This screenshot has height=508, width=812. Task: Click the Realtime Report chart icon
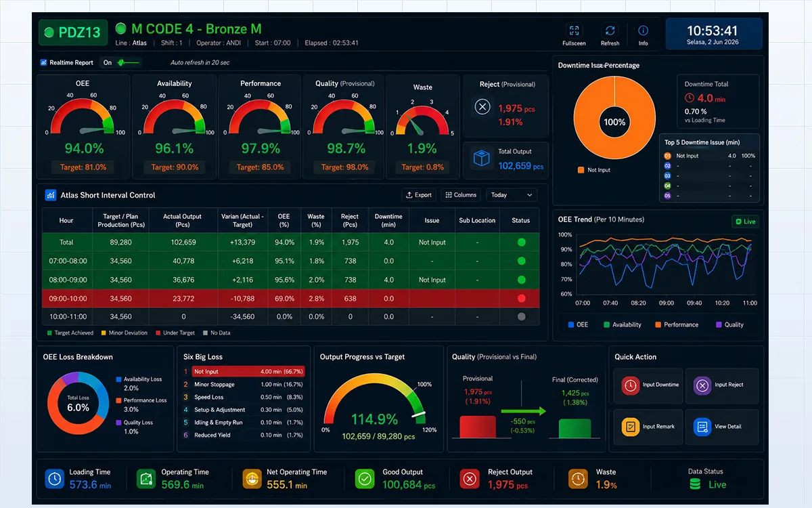pos(44,62)
